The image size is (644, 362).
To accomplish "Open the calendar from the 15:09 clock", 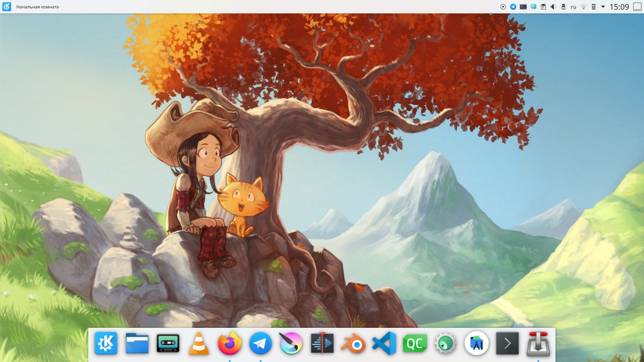I will point(619,7).
